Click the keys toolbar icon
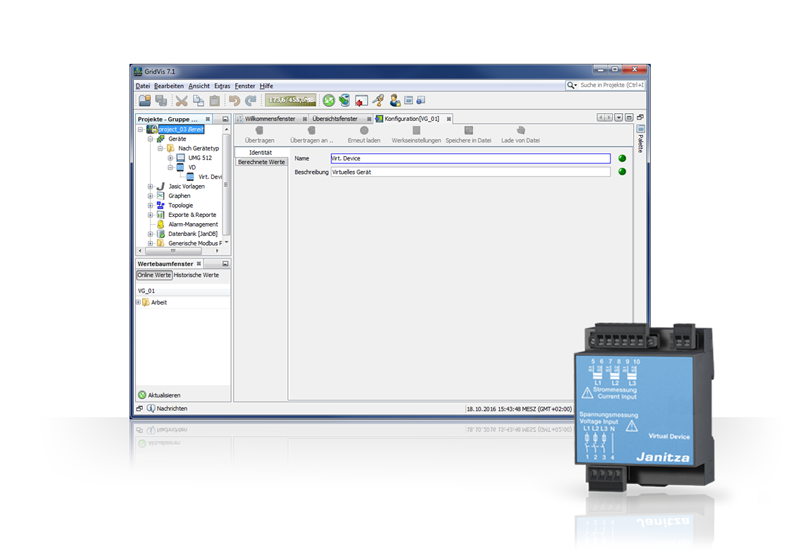This screenshot has width=800, height=560. [x=378, y=100]
